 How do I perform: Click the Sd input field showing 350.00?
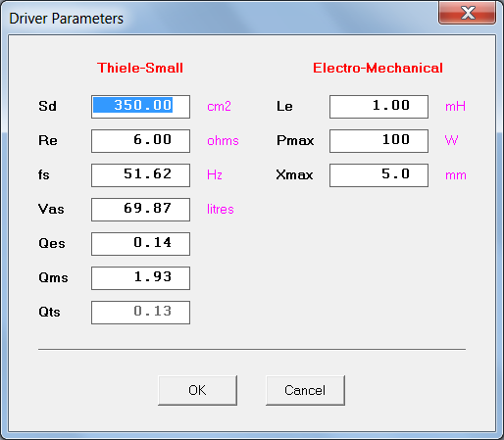pyautogui.click(x=140, y=107)
